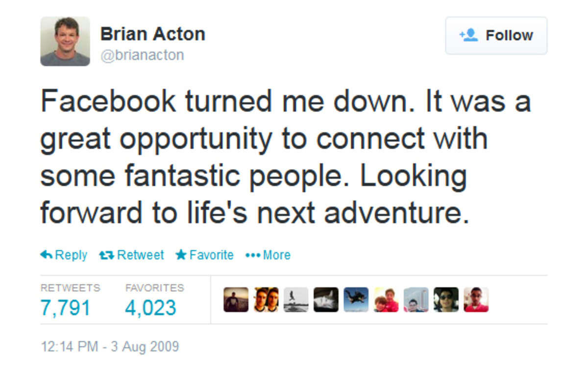Open Brian Acton's profile photo
Screen dimensions: 588x371
click(x=65, y=41)
